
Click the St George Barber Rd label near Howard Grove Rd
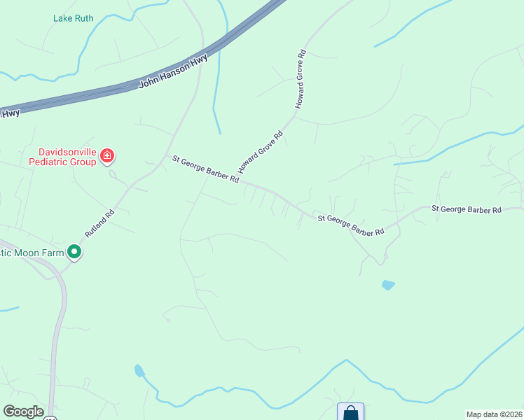pos(205,169)
